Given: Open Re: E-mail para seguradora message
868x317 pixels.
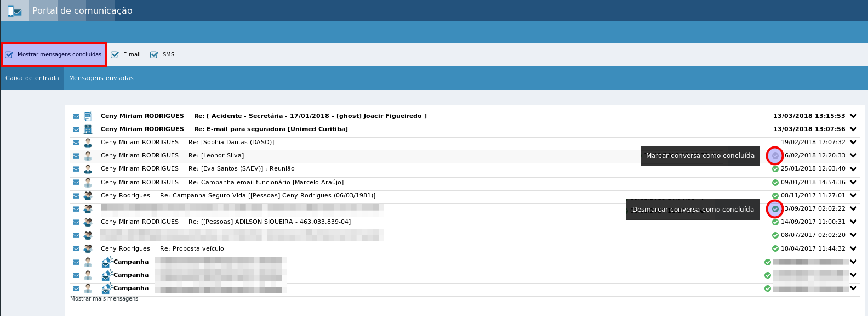Looking at the screenshot, I should (271, 129).
